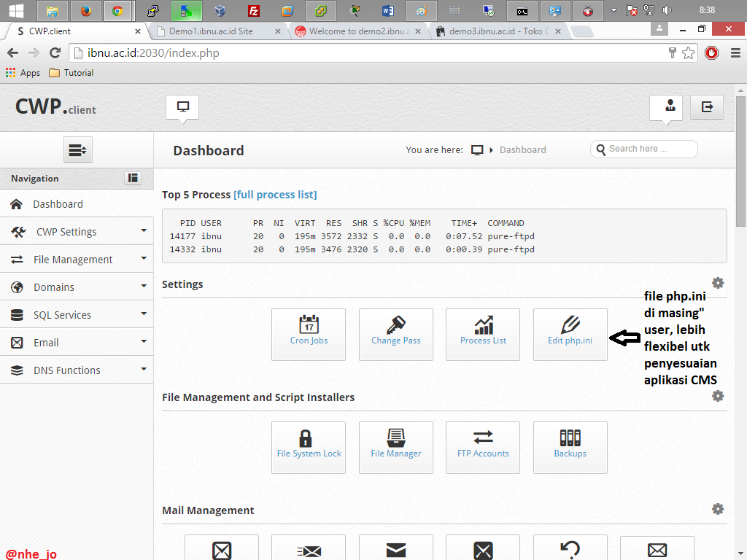Go back to previous page
The height and width of the screenshot is (560, 747).
coord(13,52)
